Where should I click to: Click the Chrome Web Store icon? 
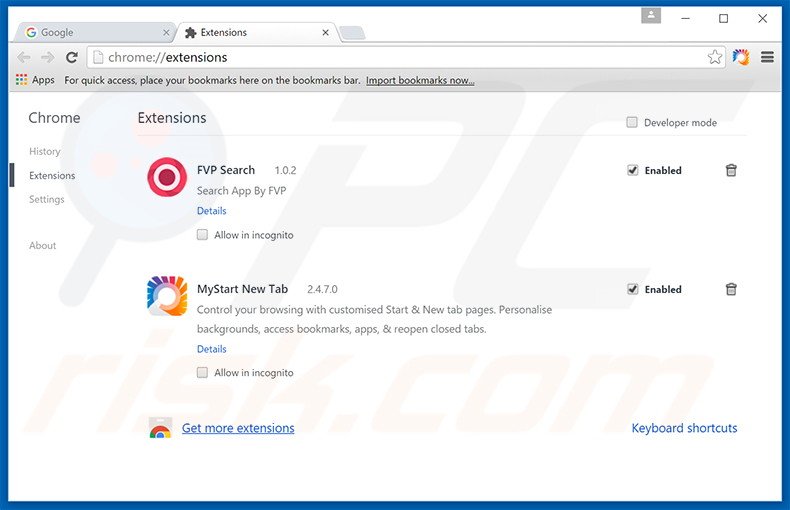coord(161,428)
